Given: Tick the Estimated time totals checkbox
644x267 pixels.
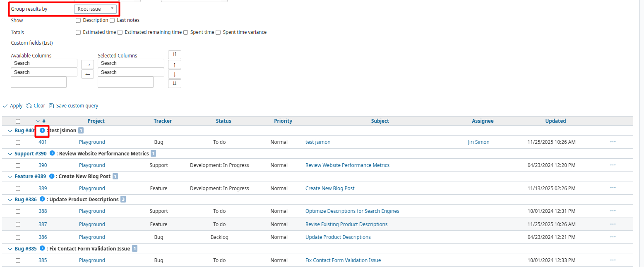Looking at the screenshot, I should click(x=78, y=32).
